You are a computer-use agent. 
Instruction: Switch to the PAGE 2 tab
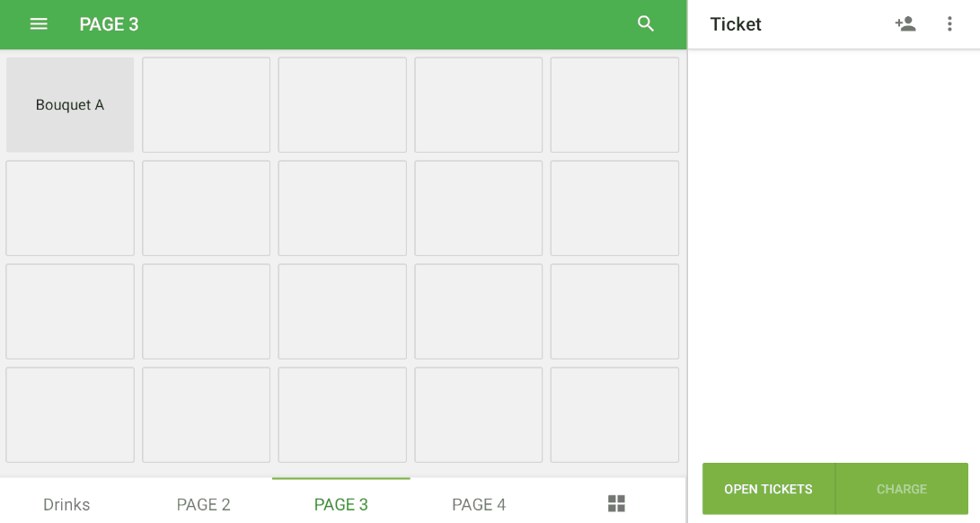203,504
